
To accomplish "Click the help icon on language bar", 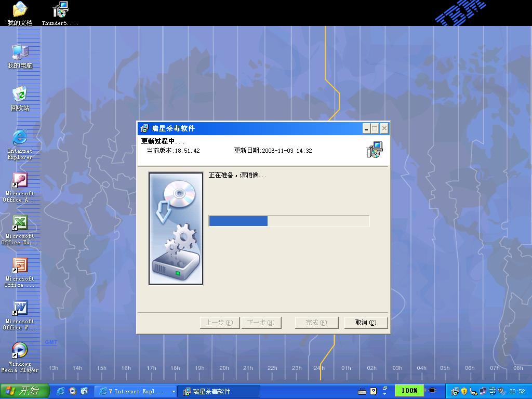I will (373, 392).
